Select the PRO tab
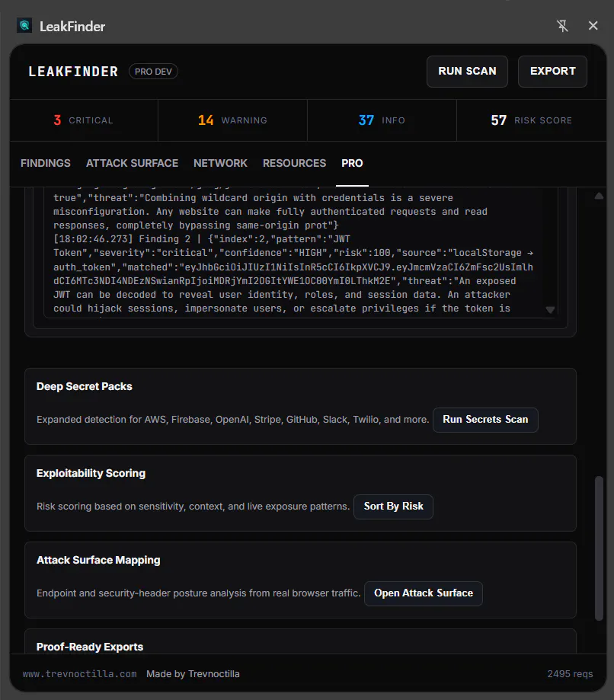This screenshot has width=614, height=700. coord(352,164)
